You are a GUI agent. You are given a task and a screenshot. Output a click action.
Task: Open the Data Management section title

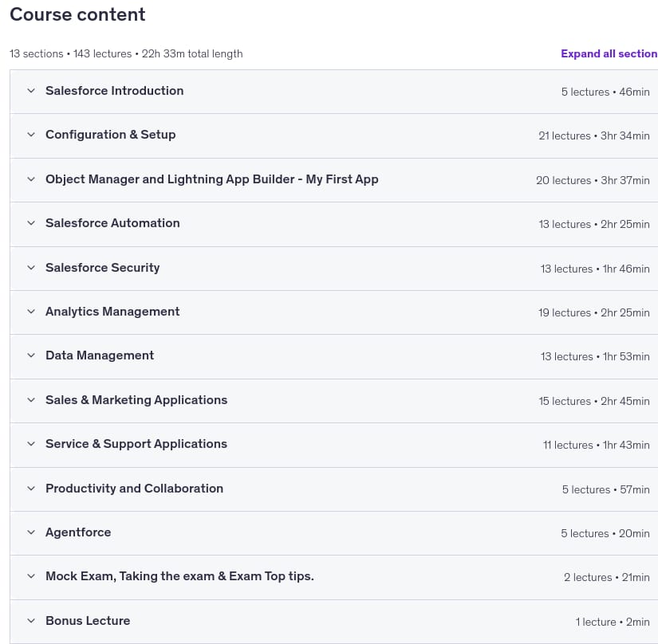click(100, 355)
